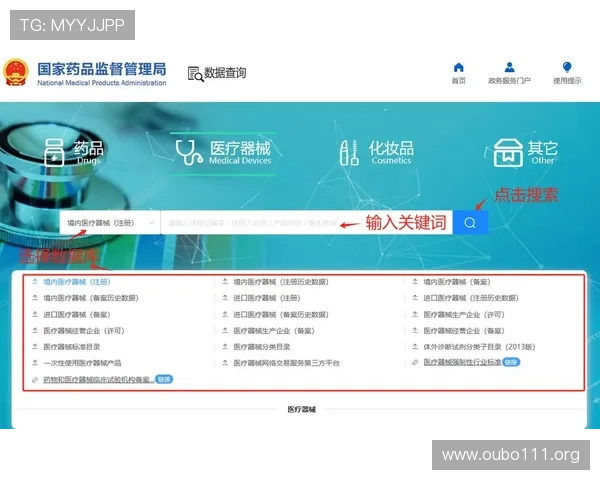600x480 pixels.
Task: Open the 政务服务门户 person icon
Action: coord(509,67)
